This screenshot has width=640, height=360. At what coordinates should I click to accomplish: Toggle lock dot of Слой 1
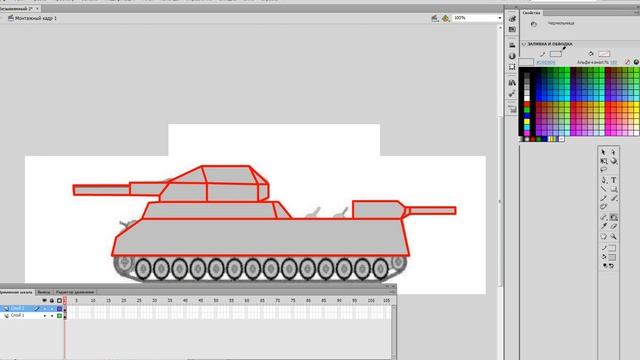pos(52,316)
